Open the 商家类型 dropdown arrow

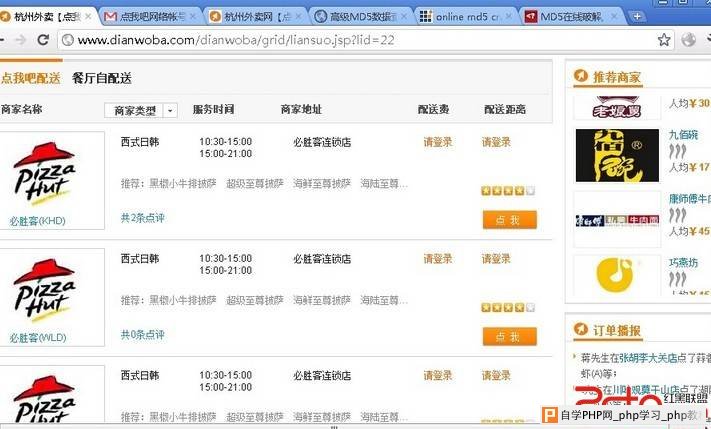170,110
